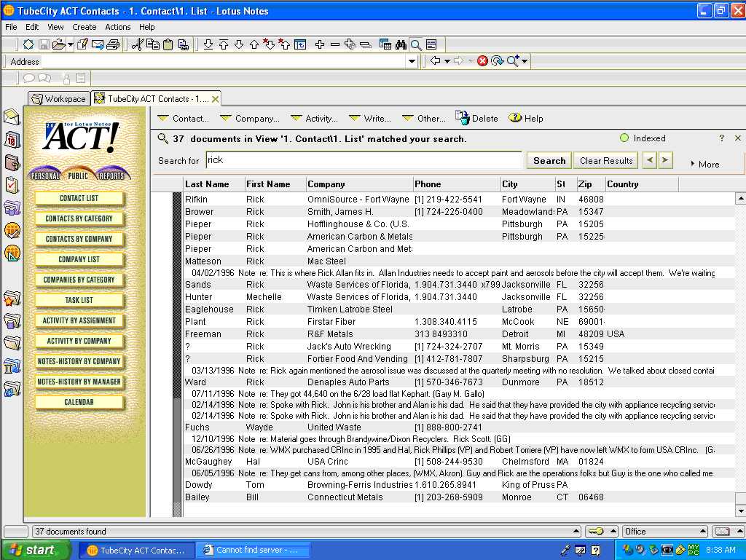The height and width of the screenshot is (560, 746).
Task: Close the search bar with X
Action: (x=738, y=138)
